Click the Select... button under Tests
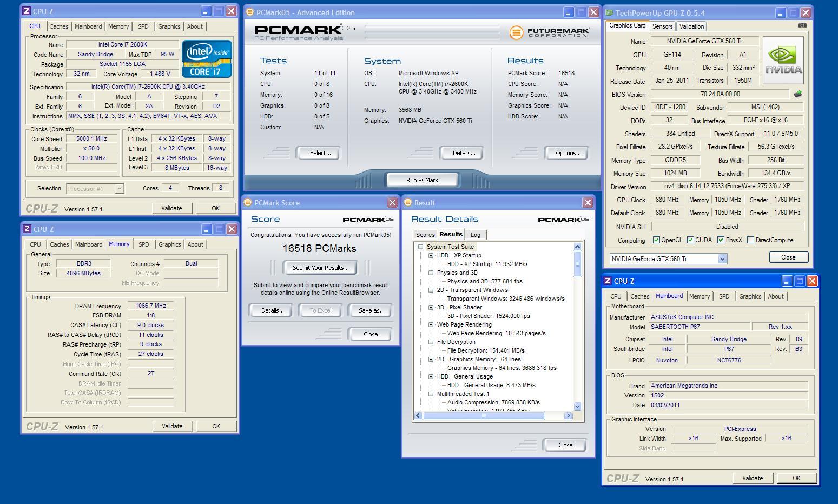The width and height of the screenshot is (838, 504). (320, 153)
